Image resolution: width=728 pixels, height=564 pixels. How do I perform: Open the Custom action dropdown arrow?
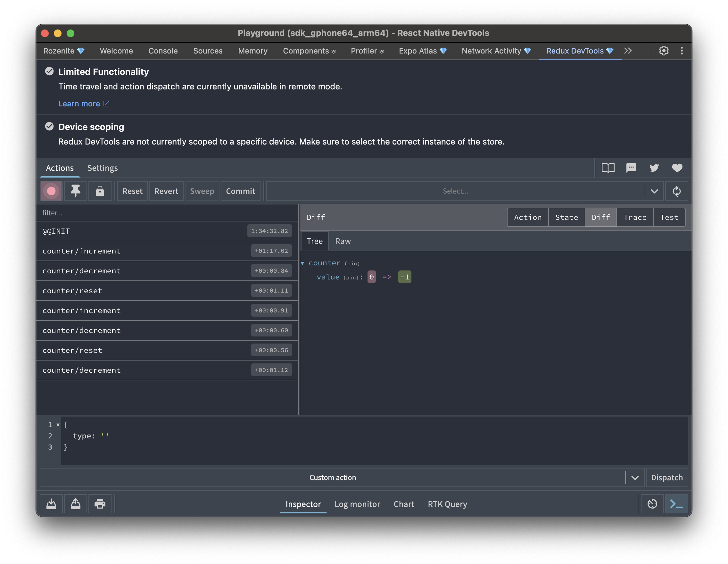(x=635, y=477)
